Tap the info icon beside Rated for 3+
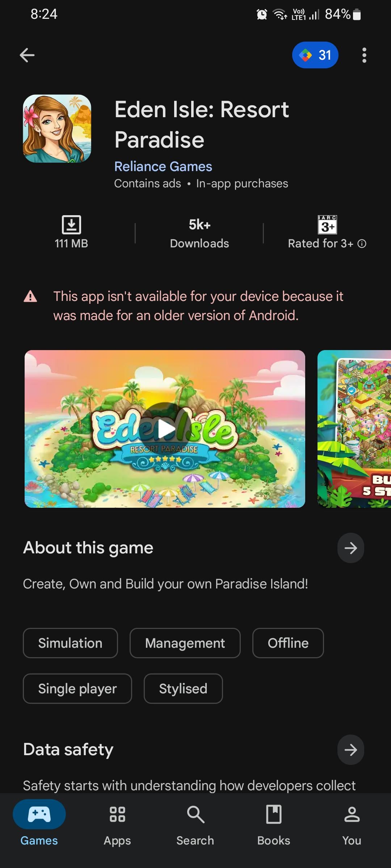The width and height of the screenshot is (391, 868). (x=362, y=244)
